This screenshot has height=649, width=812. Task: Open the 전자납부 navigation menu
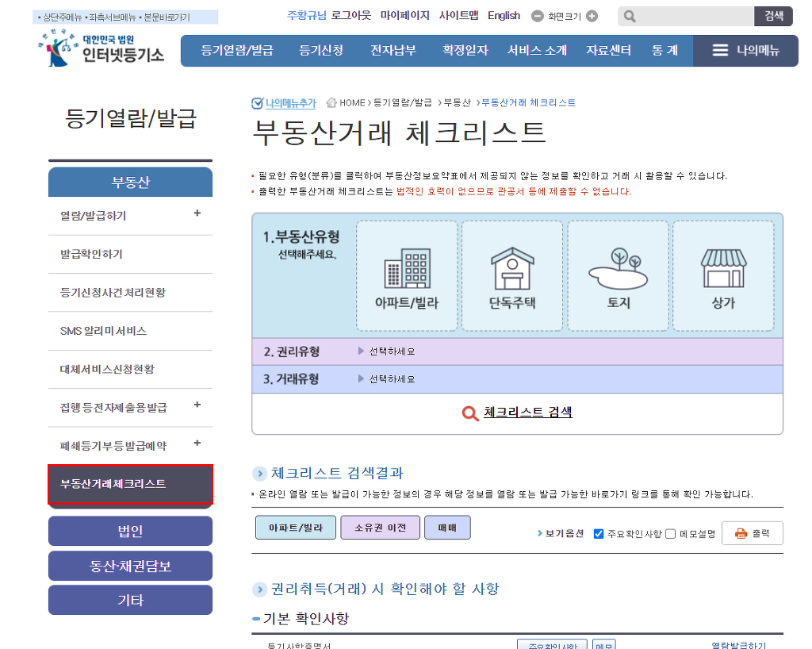coord(393,51)
